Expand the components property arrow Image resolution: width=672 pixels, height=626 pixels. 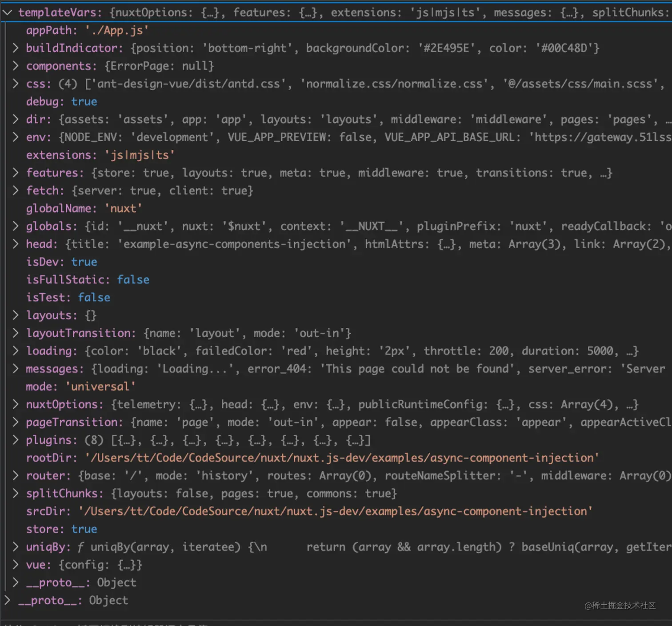tap(15, 66)
